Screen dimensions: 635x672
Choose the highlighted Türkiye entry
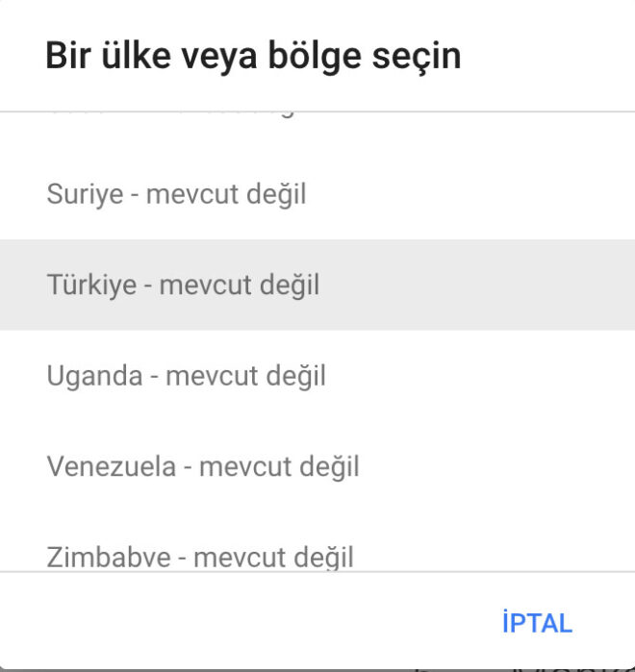coord(317,285)
